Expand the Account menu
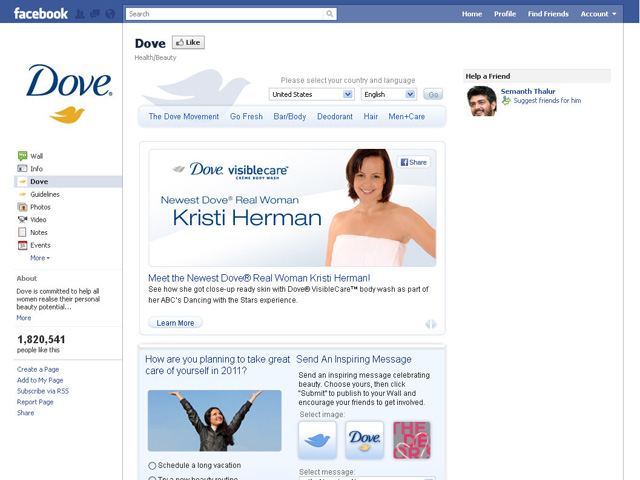The width and height of the screenshot is (640, 480). [598, 14]
